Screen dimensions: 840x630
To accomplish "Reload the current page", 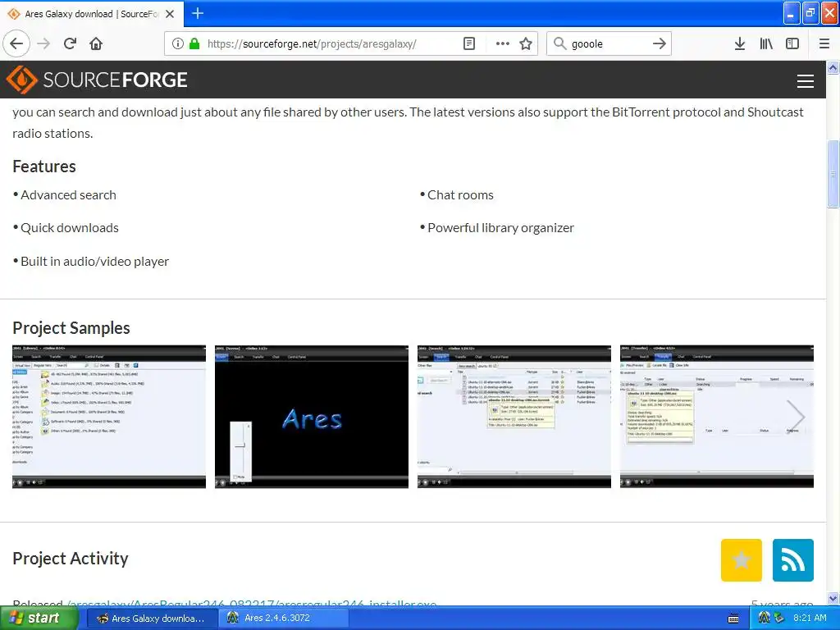I will pyautogui.click(x=71, y=43).
